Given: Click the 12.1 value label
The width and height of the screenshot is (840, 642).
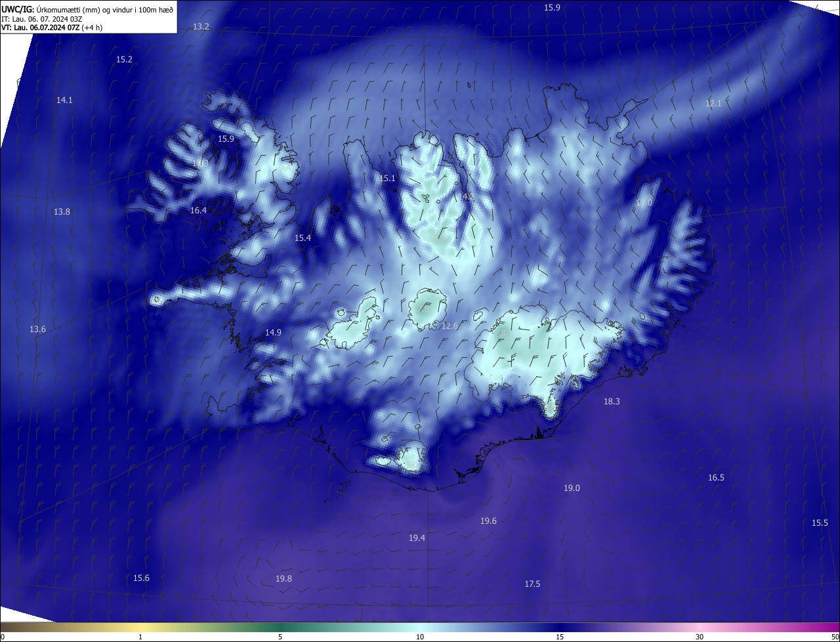Looking at the screenshot, I should click(x=713, y=104).
